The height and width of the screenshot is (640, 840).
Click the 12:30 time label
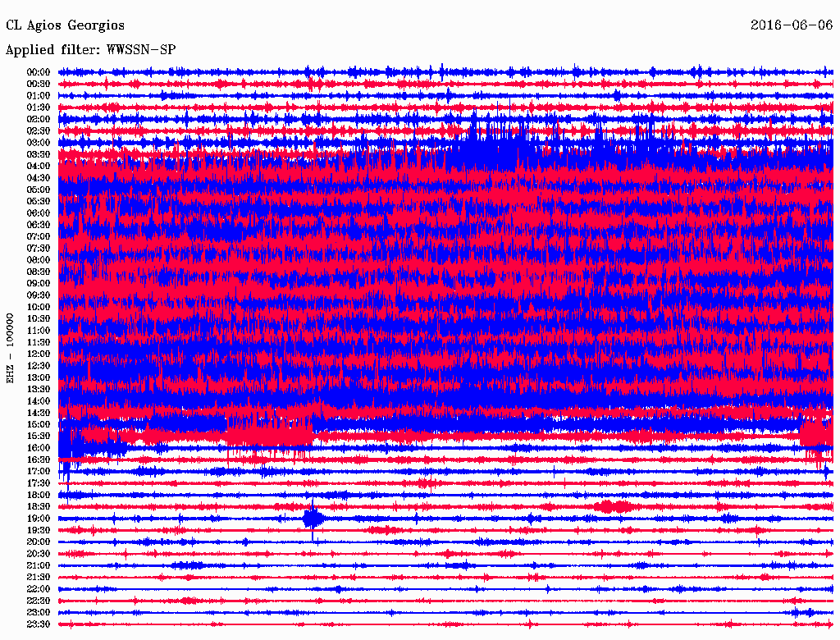click(x=39, y=366)
